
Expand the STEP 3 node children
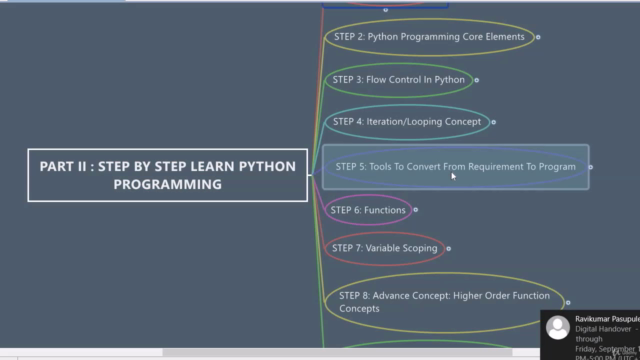tap(476, 80)
